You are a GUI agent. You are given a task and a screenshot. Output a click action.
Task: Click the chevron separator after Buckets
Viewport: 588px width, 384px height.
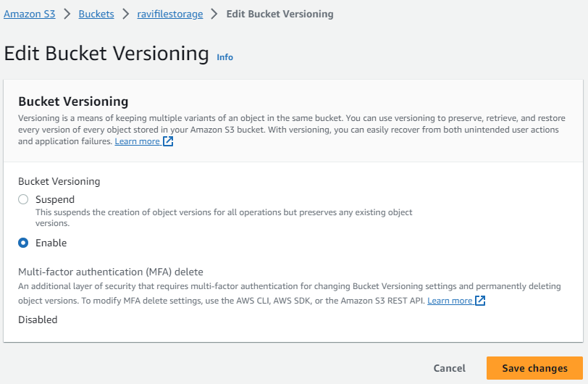click(x=126, y=14)
